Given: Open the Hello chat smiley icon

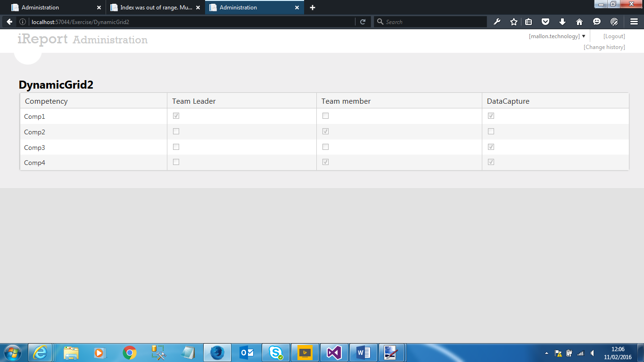Looking at the screenshot, I should click(597, 22).
